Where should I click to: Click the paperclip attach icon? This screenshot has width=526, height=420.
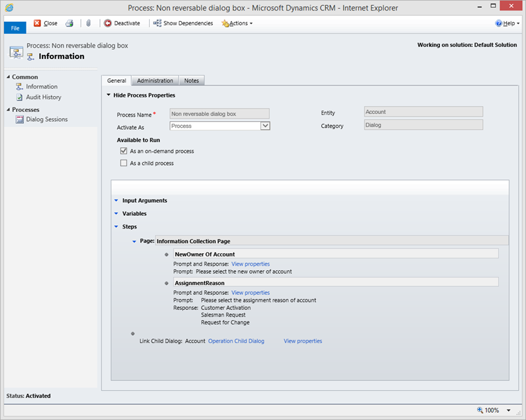click(88, 23)
